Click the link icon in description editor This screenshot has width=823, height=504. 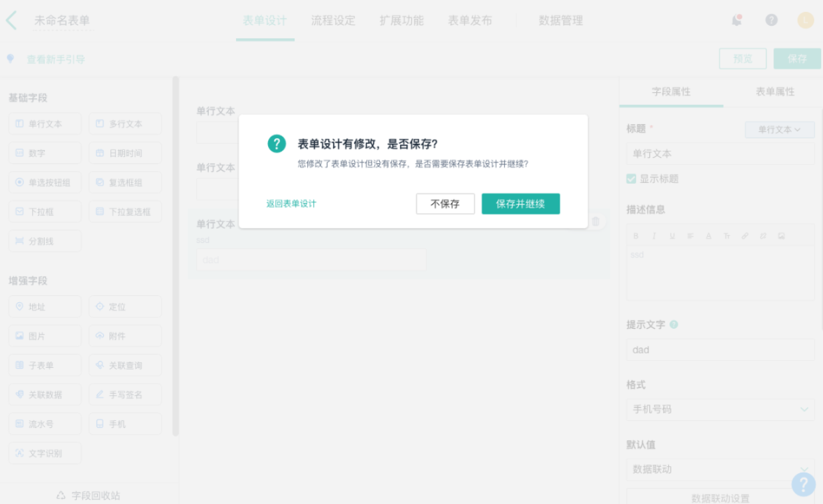tap(745, 236)
